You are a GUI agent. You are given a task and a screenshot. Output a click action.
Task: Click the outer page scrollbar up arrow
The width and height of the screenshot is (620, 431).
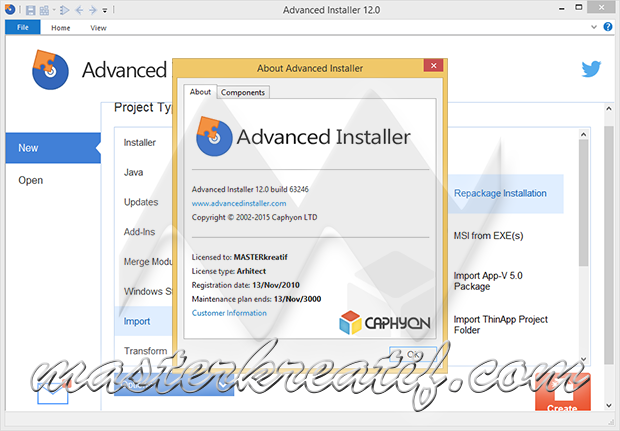609,108
